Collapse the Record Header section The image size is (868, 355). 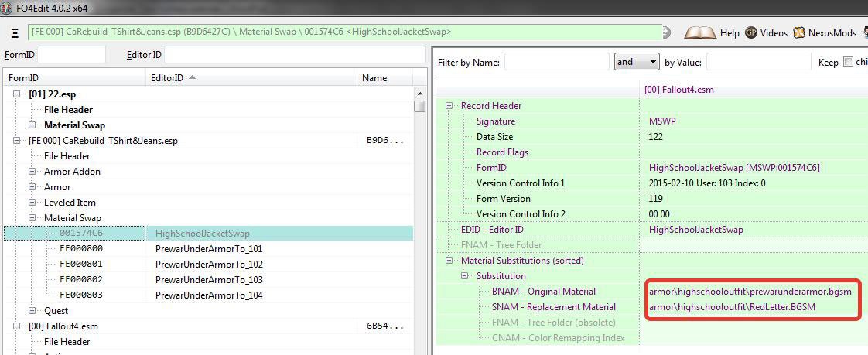(x=450, y=106)
